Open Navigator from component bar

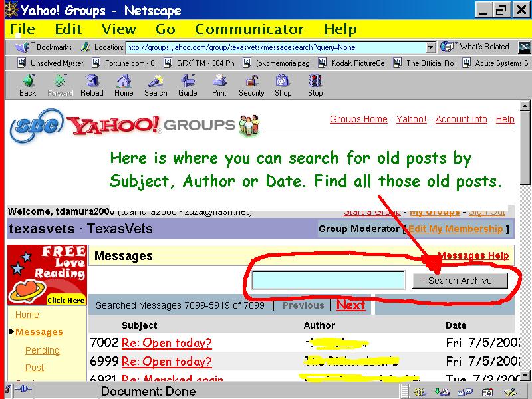[x=420, y=392]
